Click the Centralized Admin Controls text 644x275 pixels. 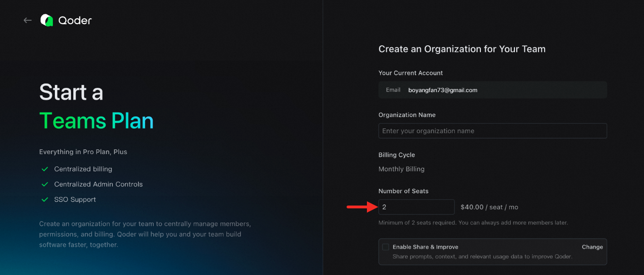(98, 184)
